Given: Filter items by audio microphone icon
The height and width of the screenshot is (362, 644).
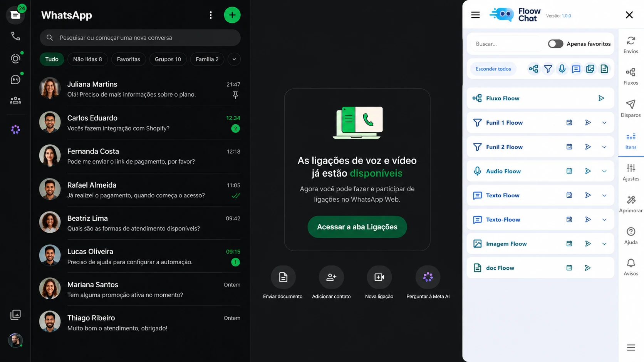Looking at the screenshot, I should [x=562, y=69].
